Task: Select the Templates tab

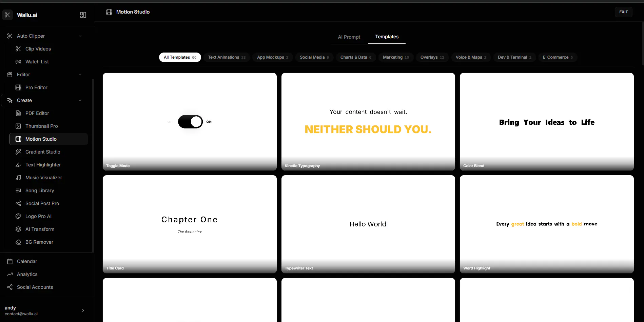Action: pyautogui.click(x=387, y=37)
